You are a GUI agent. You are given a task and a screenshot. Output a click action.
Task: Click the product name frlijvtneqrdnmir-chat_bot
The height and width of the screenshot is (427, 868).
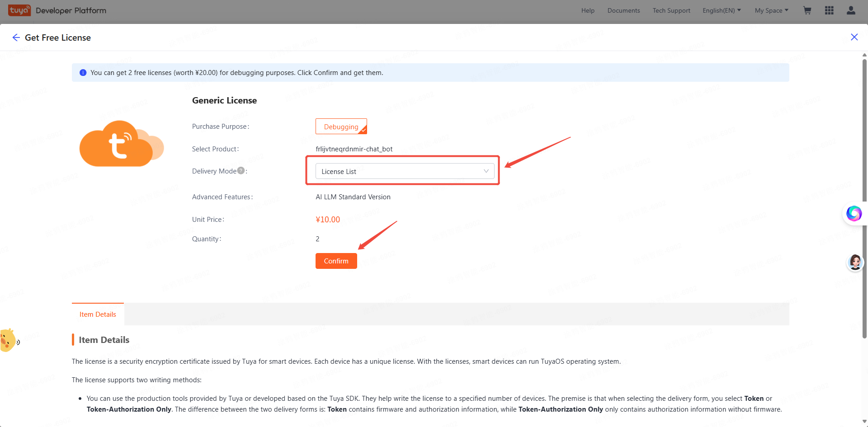(354, 149)
